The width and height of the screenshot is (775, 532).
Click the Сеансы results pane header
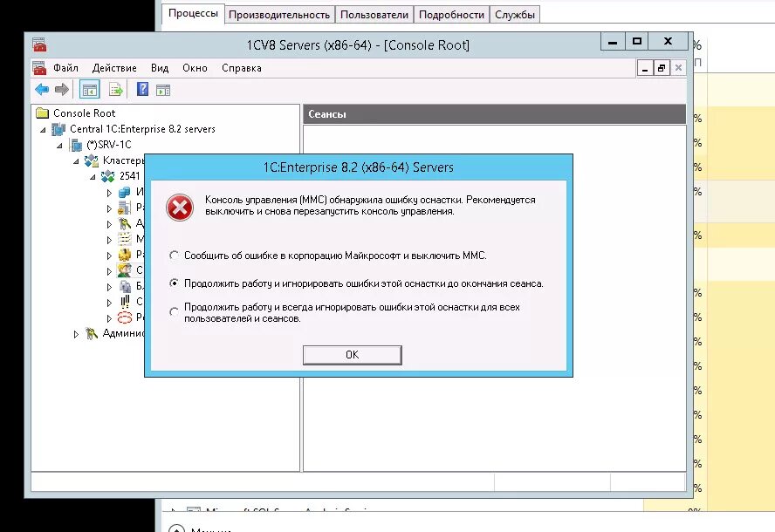[x=494, y=114]
